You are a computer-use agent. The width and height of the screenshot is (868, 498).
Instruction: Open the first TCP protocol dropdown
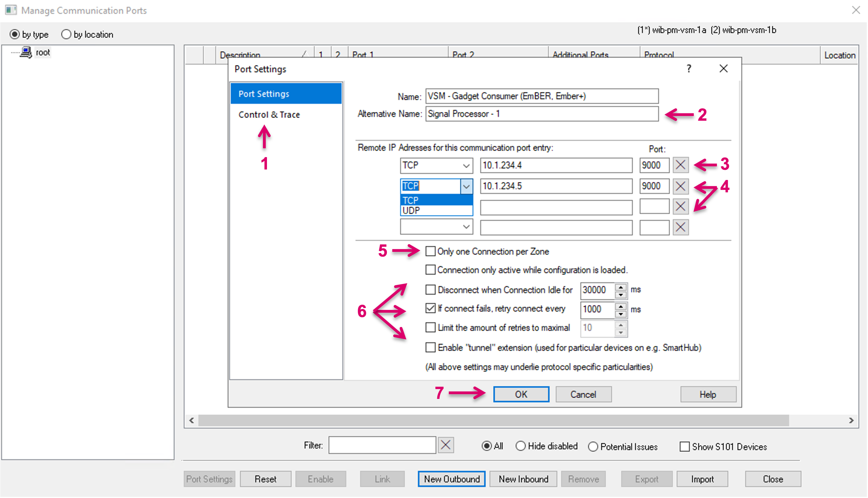pos(466,166)
